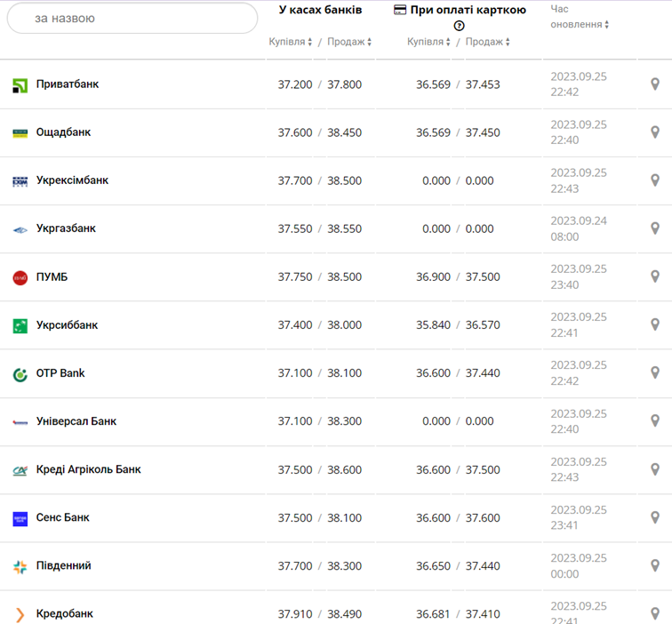
Task: Open the location pin for ПУМБ
Action: [655, 276]
